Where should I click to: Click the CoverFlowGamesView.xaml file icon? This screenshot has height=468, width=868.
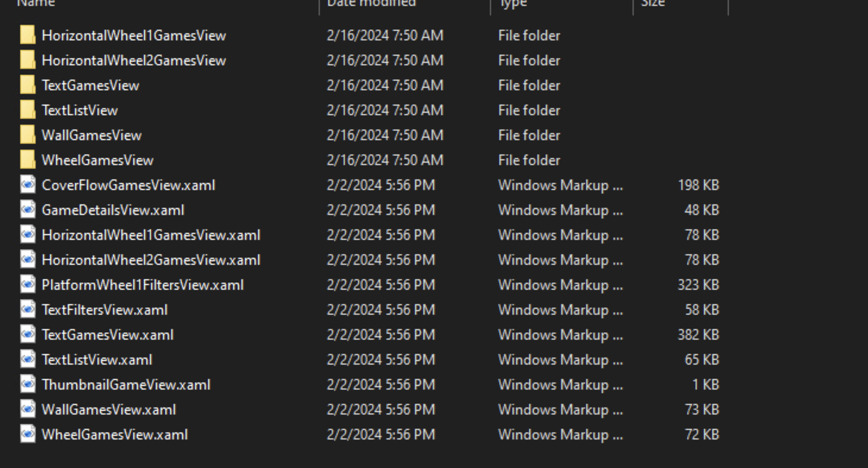(27, 185)
